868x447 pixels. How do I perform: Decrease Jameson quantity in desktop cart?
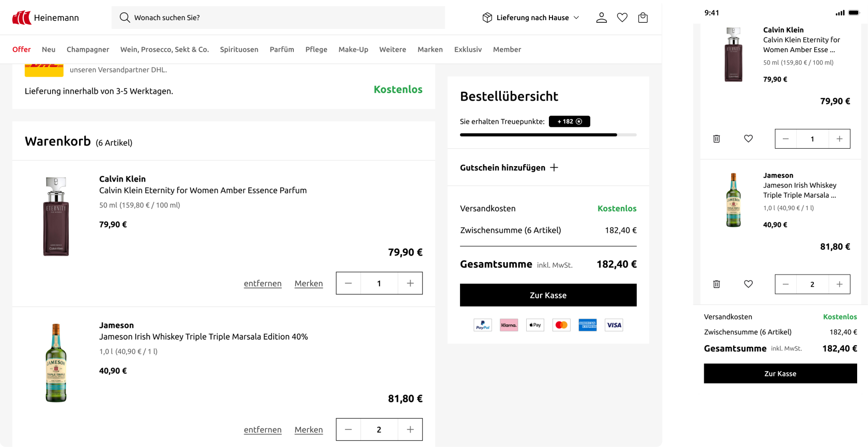point(349,429)
